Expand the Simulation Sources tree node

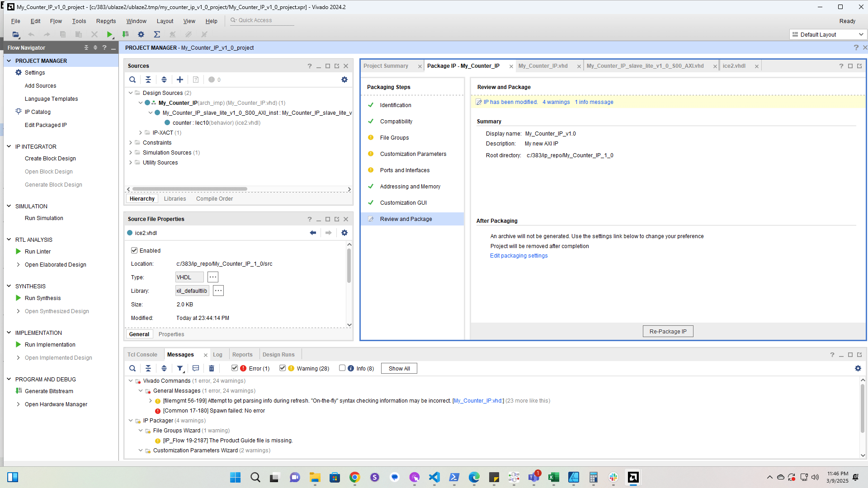coord(131,153)
